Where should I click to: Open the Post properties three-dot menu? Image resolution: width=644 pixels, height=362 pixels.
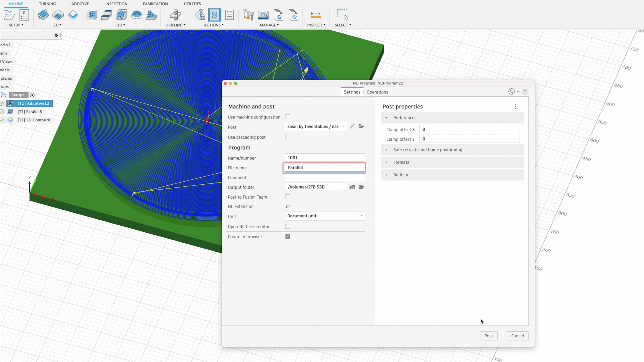point(516,107)
